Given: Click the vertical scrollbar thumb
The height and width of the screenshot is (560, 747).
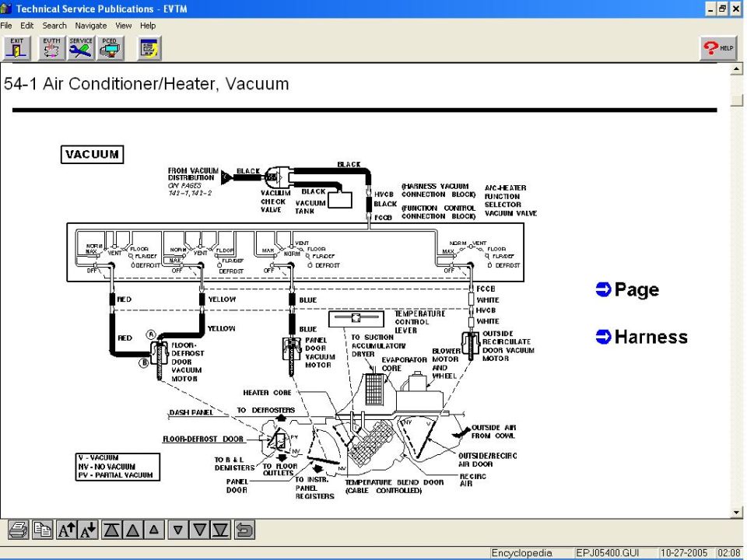Looking at the screenshot, I should [737, 100].
